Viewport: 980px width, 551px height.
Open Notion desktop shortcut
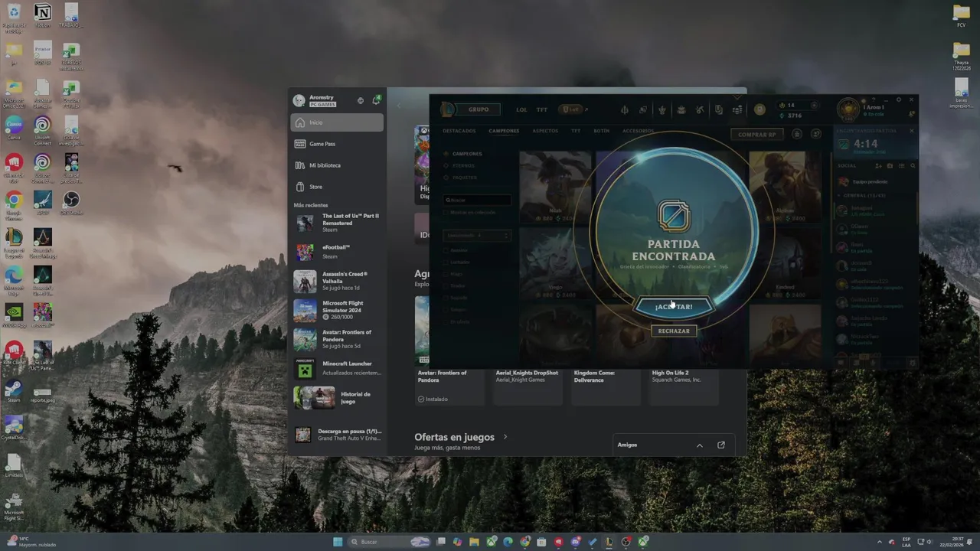[x=43, y=15]
